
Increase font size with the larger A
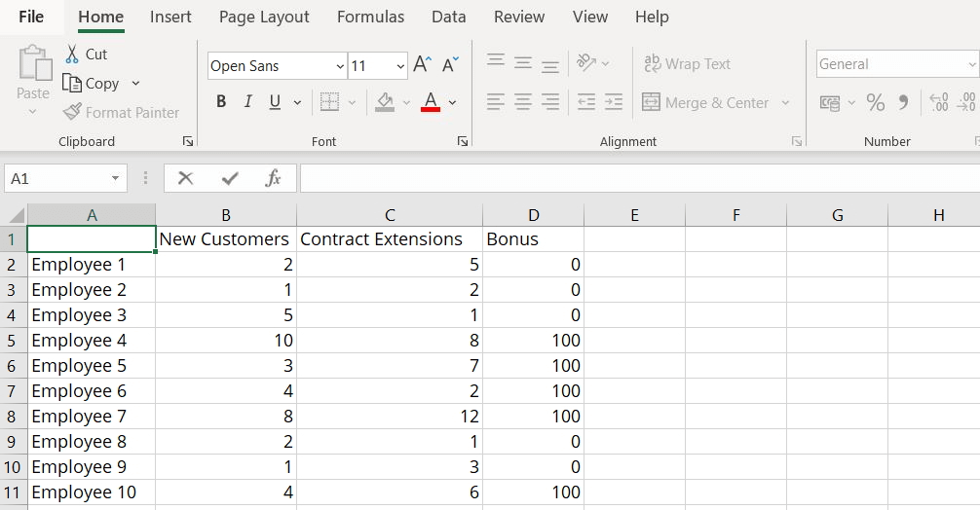pyautogui.click(x=422, y=64)
